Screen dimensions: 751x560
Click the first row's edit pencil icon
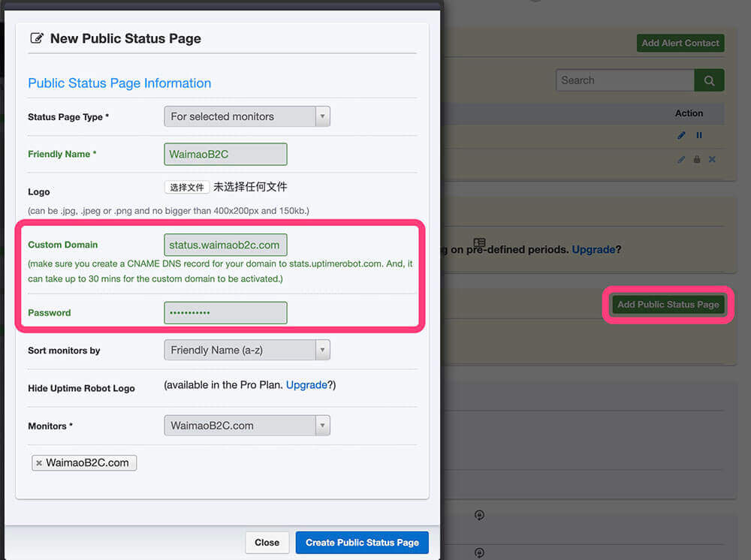[x=681, y=135]
